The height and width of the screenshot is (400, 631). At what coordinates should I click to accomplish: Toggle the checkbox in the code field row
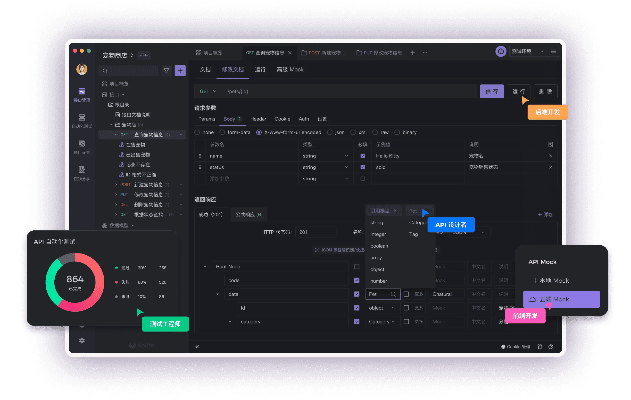pos(357,280)
